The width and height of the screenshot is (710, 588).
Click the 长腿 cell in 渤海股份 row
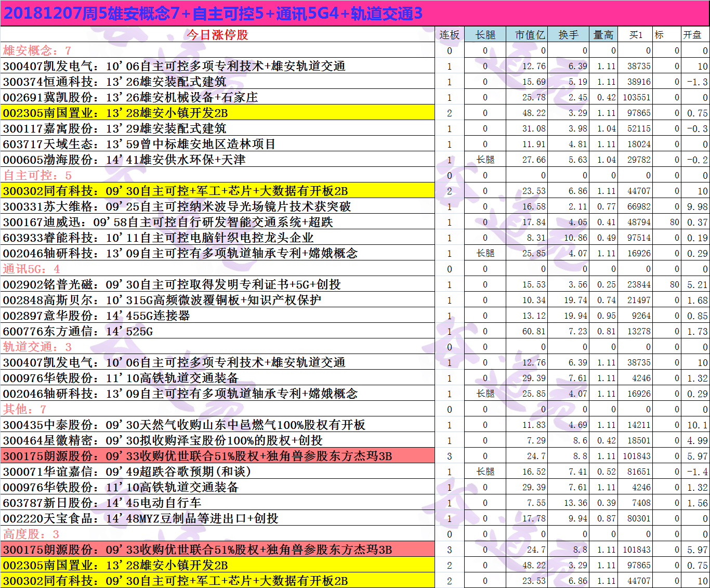click(x=485, y=160)
